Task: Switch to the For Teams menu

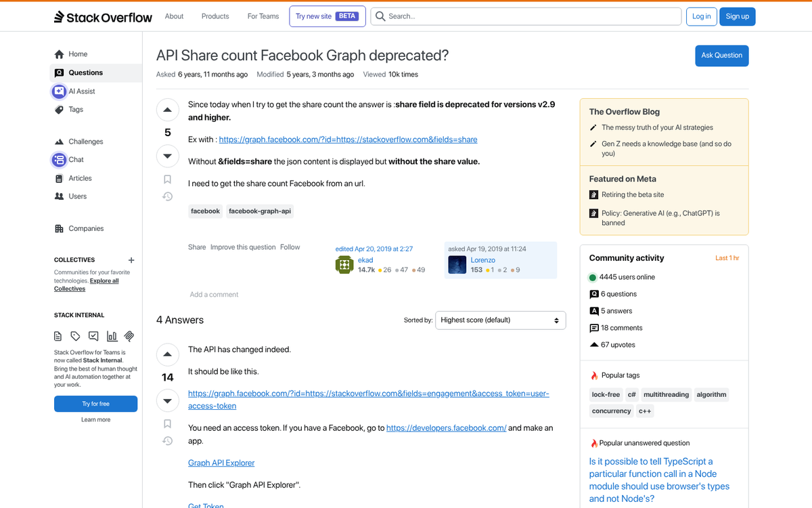Action: pos(263,16)
